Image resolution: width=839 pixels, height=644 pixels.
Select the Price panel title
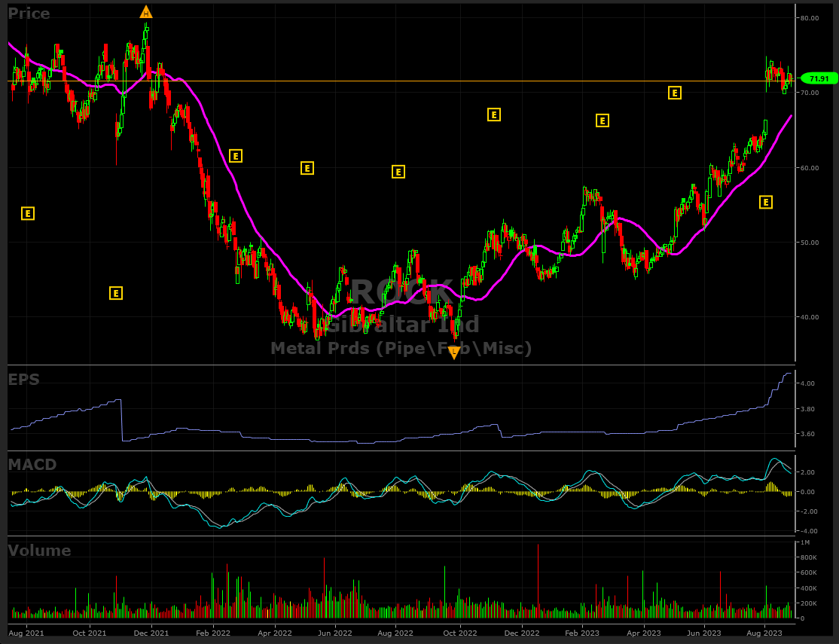pos(29,14)
